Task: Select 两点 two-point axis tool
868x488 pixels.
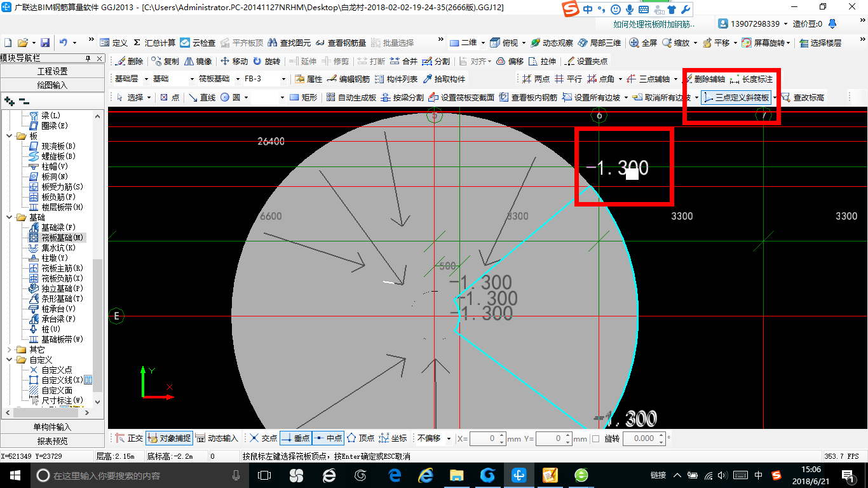Action: tap(536, 79)
